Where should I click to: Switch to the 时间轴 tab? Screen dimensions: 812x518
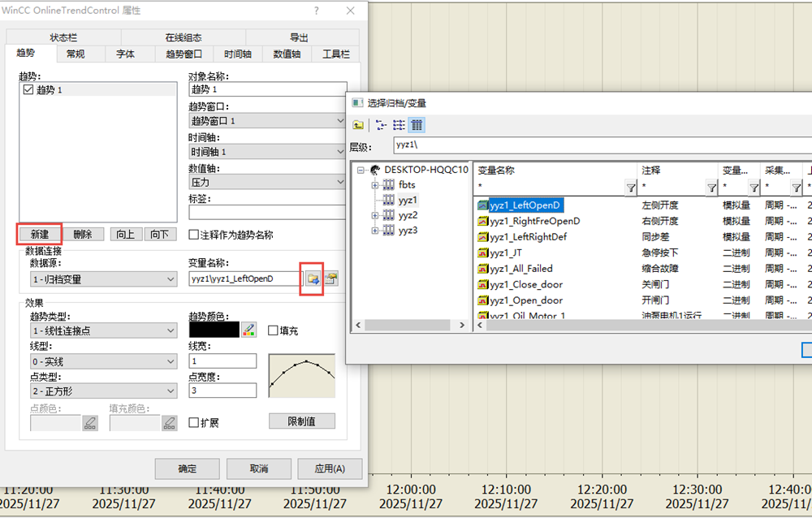[237, 54]
